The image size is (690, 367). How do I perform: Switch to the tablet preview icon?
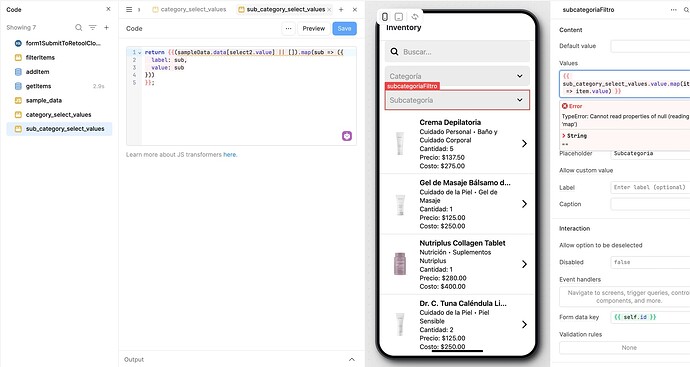(x=399, y=17)
